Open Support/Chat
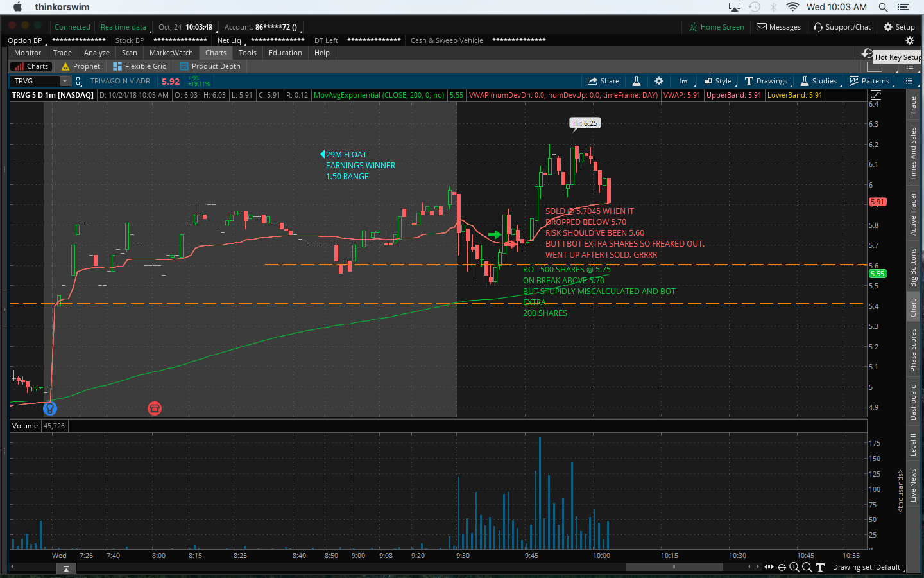924x578 pixels. click(842, 27)
